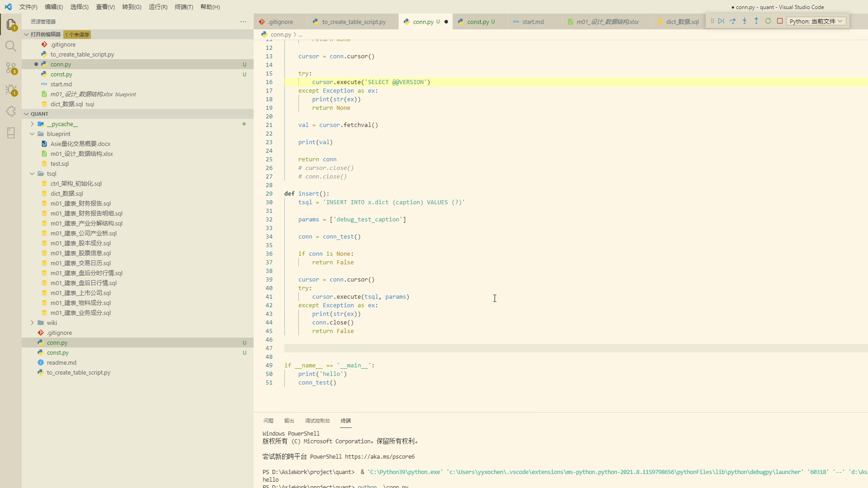Viewport: 868px width, 488px height.
Task: Open the 终端(T) menu
Action: (184, 7)
